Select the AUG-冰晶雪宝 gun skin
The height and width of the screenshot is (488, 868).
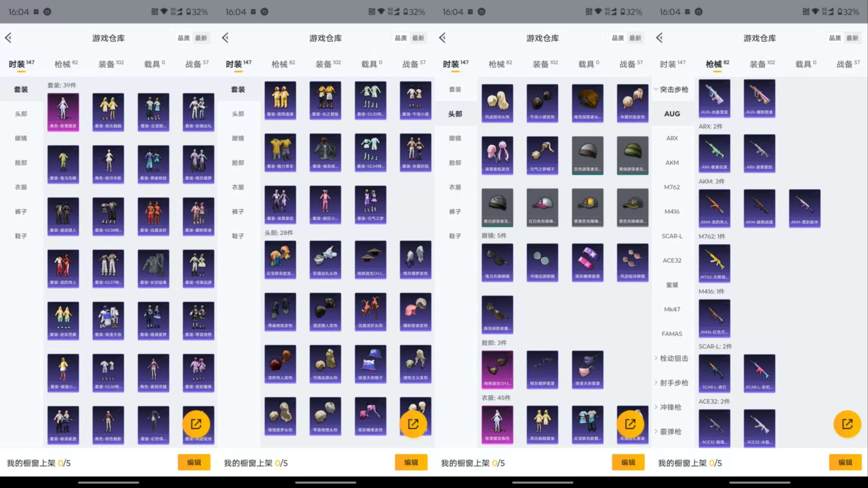714,98
